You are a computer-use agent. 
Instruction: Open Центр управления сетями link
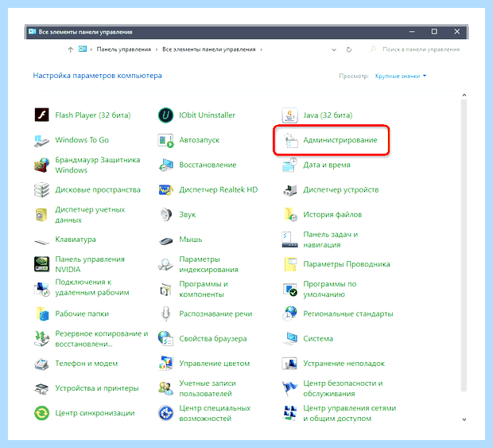click(349, 413)
